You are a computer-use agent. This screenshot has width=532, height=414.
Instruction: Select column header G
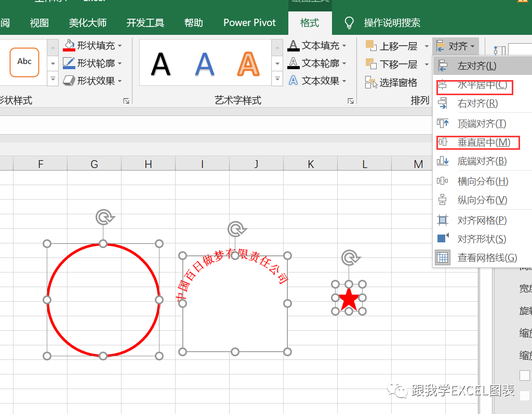94,164
